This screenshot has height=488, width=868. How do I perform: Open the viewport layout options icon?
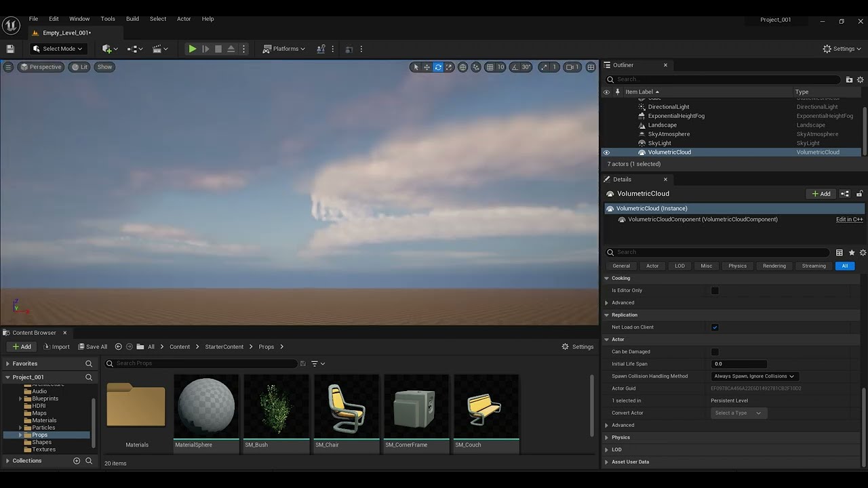pos(591,67)
